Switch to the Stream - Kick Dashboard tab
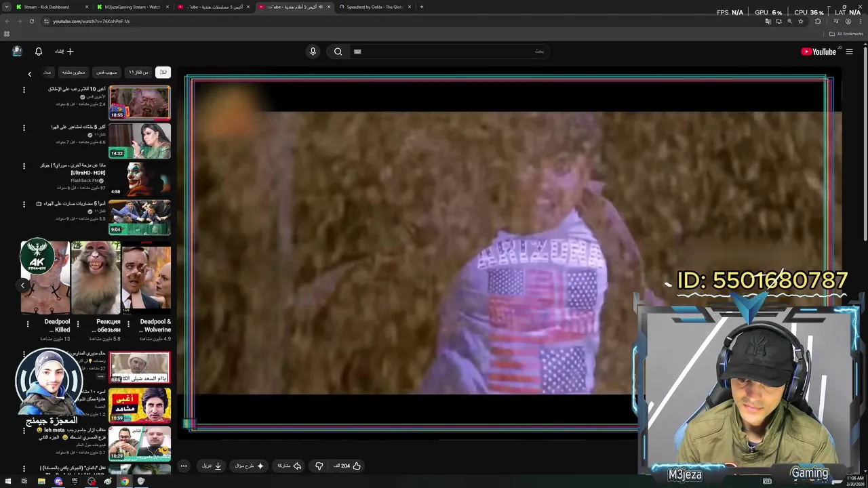Image resolution: width=868 pixels, height=488 pixels. pos(53,7)
